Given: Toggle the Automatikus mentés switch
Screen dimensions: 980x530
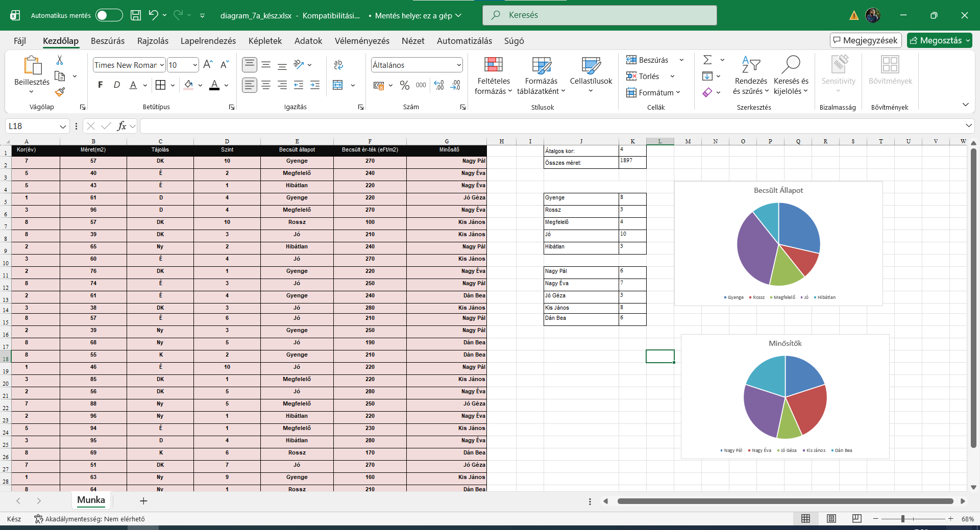Looking at the screenshot, I should (x=109, y=15).
